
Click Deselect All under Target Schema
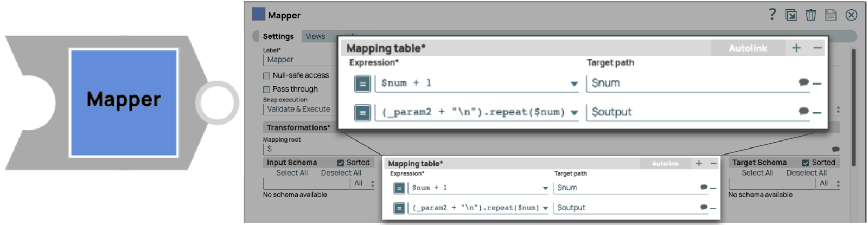click(806, 173)
